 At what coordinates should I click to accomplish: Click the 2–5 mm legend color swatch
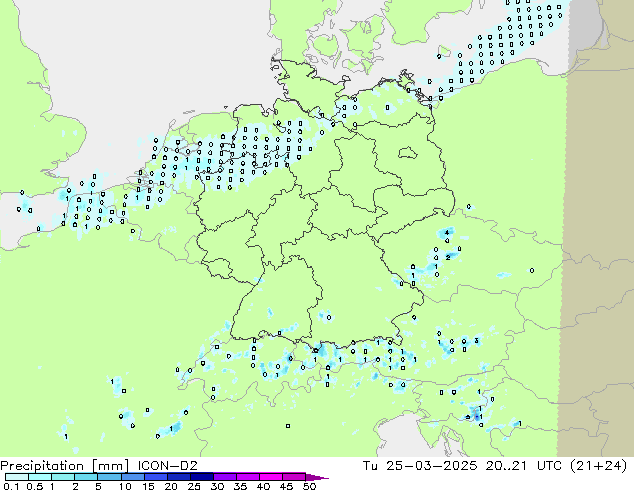pos(86,477)
